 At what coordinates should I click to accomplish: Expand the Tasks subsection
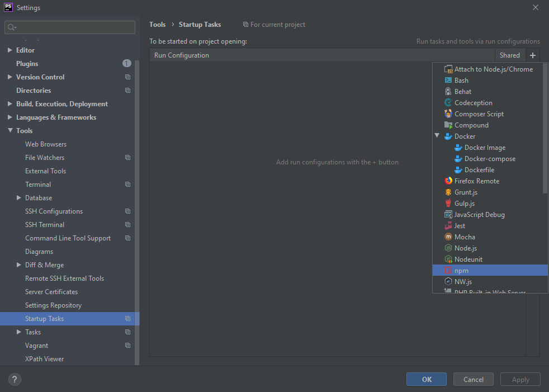point(19,332)
